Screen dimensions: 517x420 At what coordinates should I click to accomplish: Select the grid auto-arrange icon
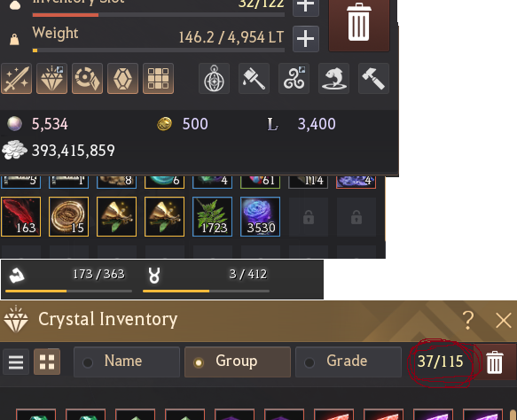158,79
